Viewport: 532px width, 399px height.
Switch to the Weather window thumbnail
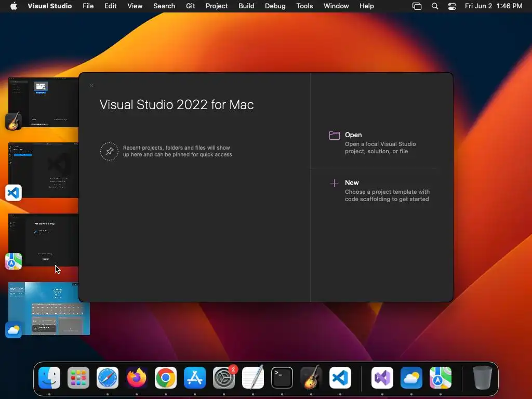49,309
